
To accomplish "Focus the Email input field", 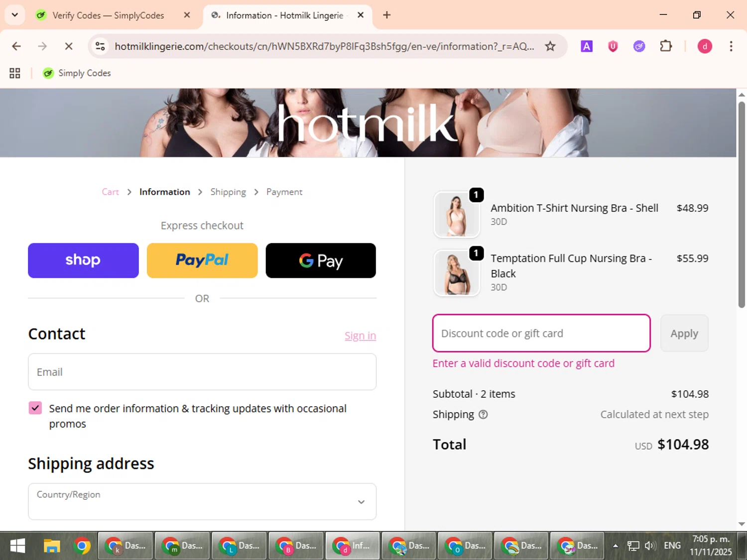I will coord(202,372).
